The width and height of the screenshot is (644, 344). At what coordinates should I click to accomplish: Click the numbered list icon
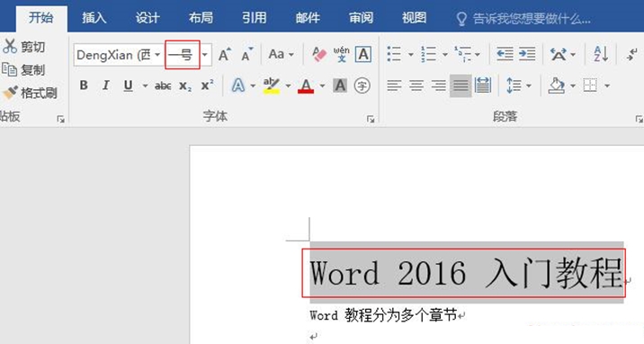point(428,54)
